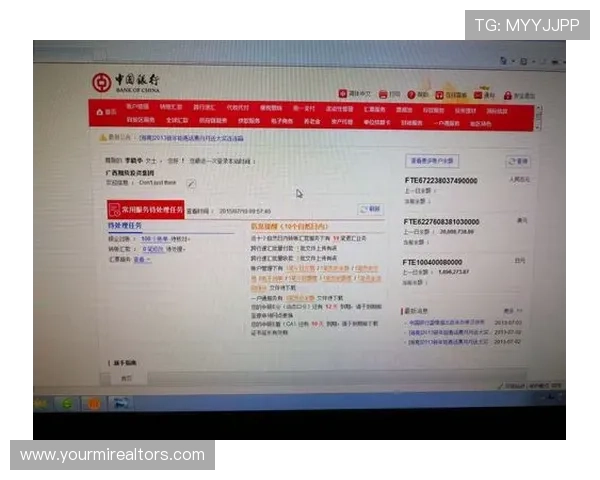Viewport: 600px width, 480px height.
Task: Click orange link in the 一户通 reminder row
Action: 300,298
